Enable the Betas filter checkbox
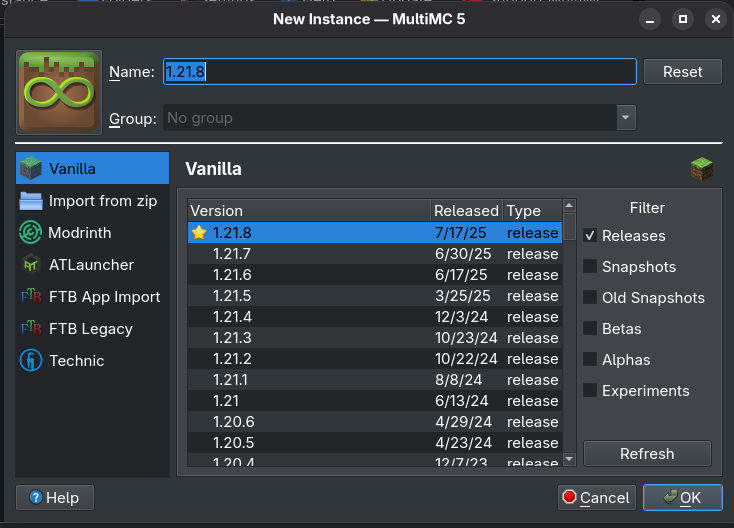 (x=591, y=329)
